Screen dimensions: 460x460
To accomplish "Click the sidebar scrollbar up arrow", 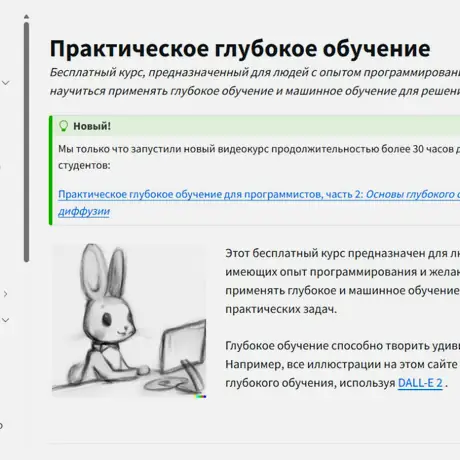I will [x=26, y=17].
